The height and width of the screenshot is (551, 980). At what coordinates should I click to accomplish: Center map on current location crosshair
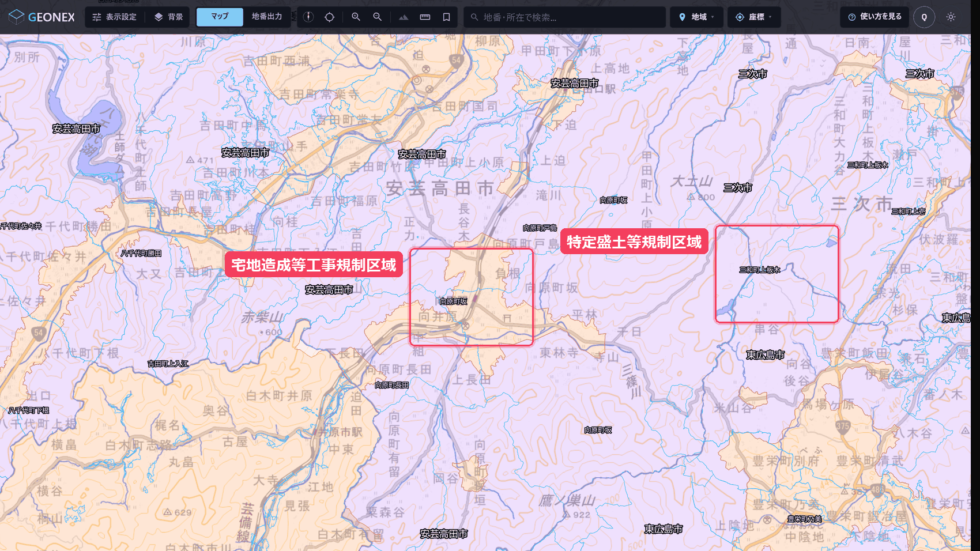point(329,17)
